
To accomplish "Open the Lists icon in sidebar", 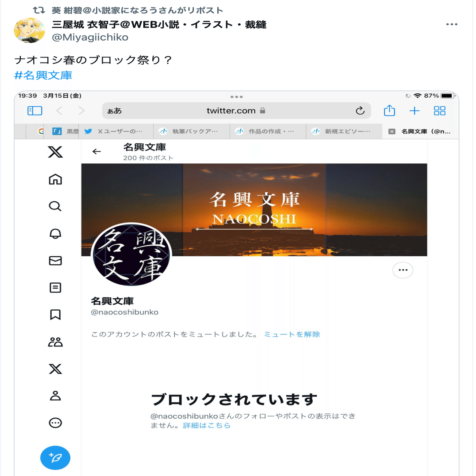I will tap(55, 288).
